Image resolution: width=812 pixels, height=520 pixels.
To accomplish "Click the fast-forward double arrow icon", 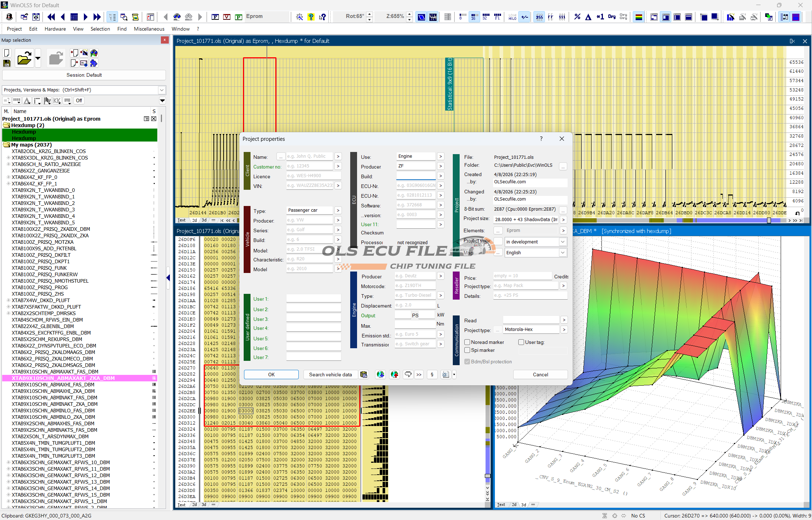I will pyautogui.click(x=97, y=17).
